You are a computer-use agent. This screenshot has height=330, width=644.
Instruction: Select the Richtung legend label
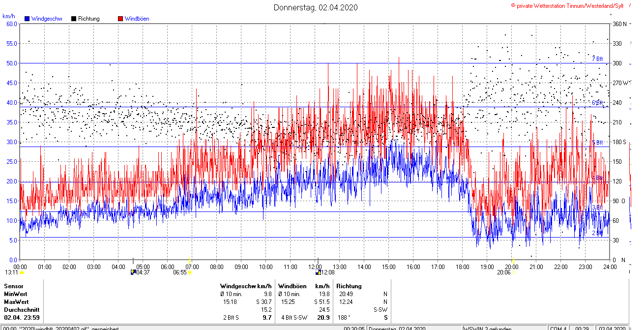[x=89, y=19]
